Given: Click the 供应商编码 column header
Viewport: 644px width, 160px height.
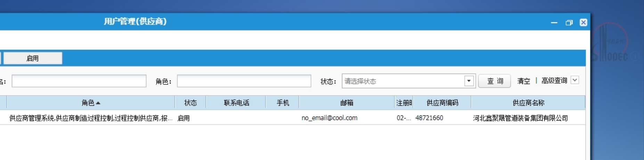Looking at the screenshot, I should pos(442,103).
